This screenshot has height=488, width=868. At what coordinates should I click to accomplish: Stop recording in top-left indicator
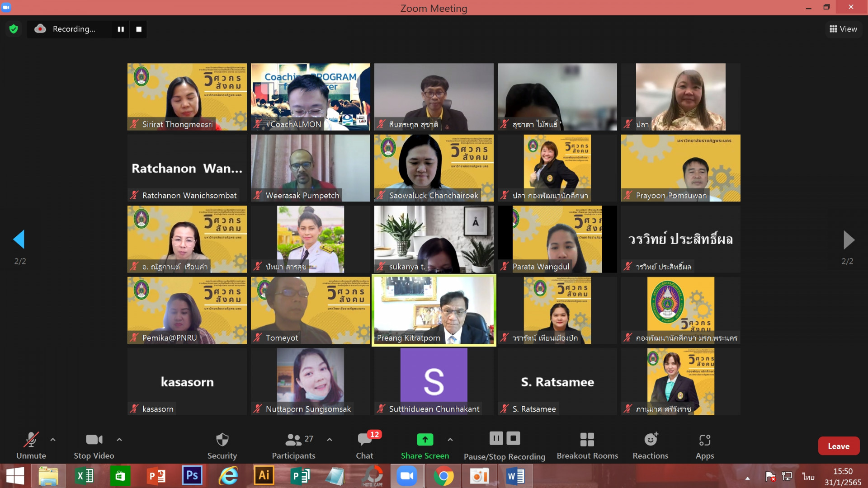click(139, 29)
